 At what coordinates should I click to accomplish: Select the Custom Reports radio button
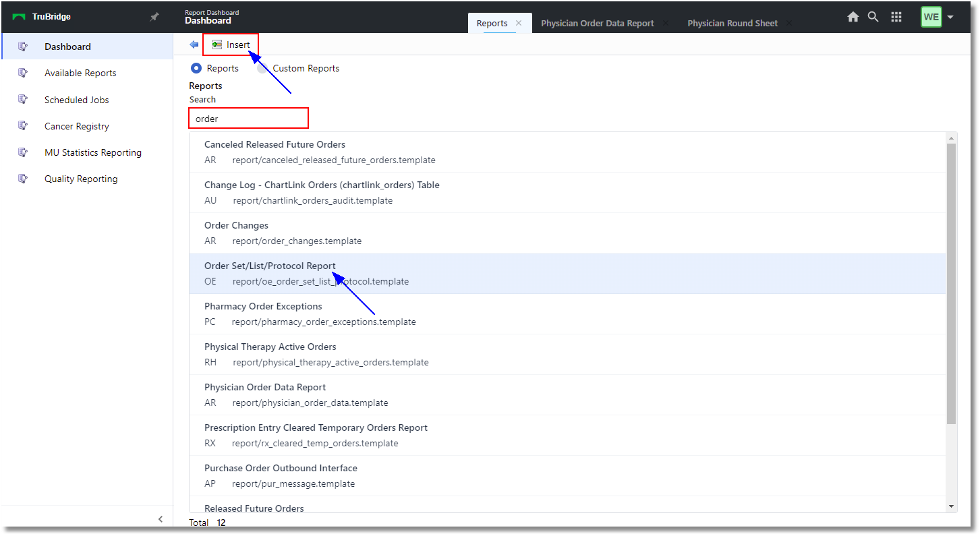pos(262,68)
